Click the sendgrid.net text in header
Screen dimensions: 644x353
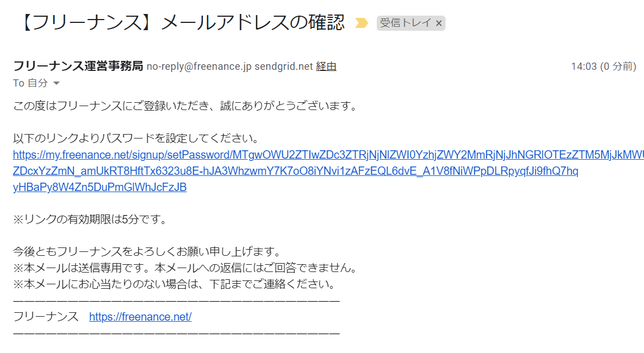coord(284,66)
